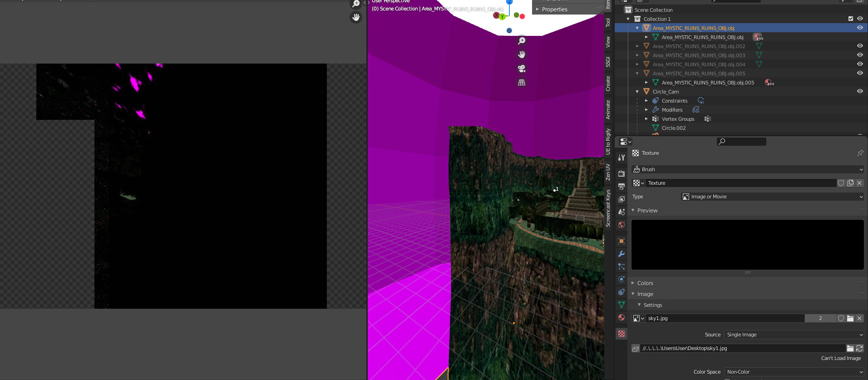The image size is (868, 380).
Task: Hide selected Area_MYSTIC_RUINS_RUINS_OBJ.obj with eye icon
Action: coord(860,28)
